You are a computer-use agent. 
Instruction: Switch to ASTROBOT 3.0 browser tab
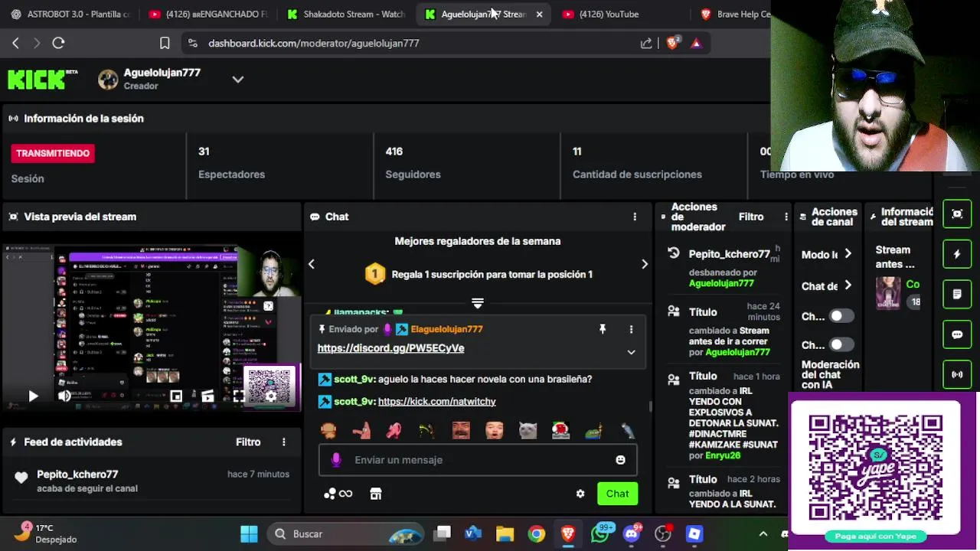(x=70, y=14)
